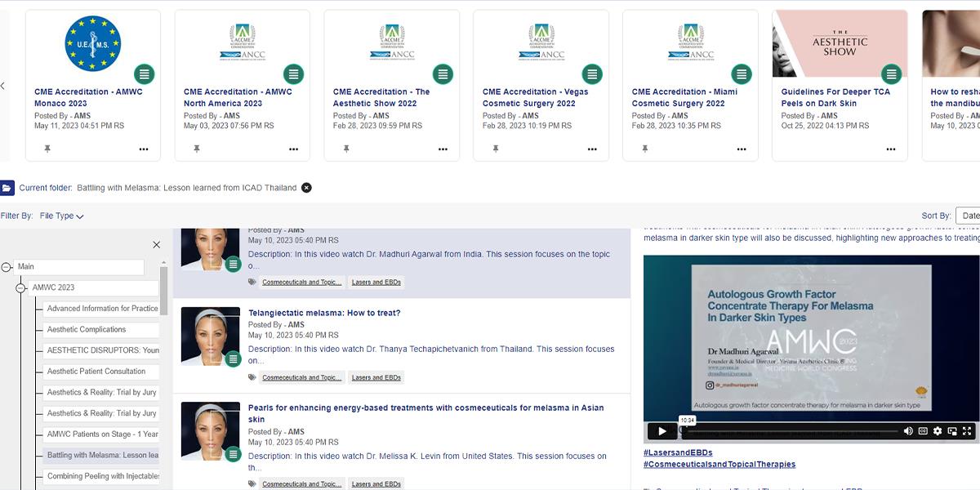Screen dimensions: 980x490
Task: Open more options on Miami Cosmetic Surgery 2022 card
Action: coord(742,149)
